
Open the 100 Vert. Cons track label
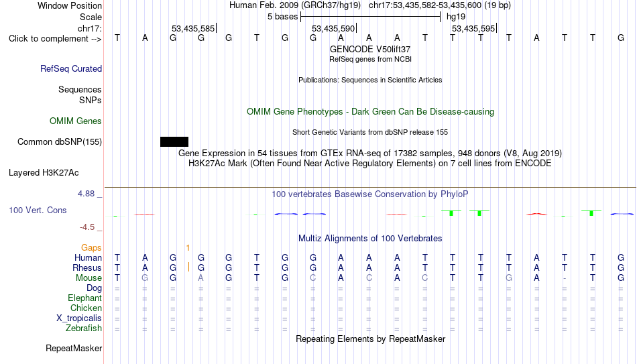click(x=38, y=210)
